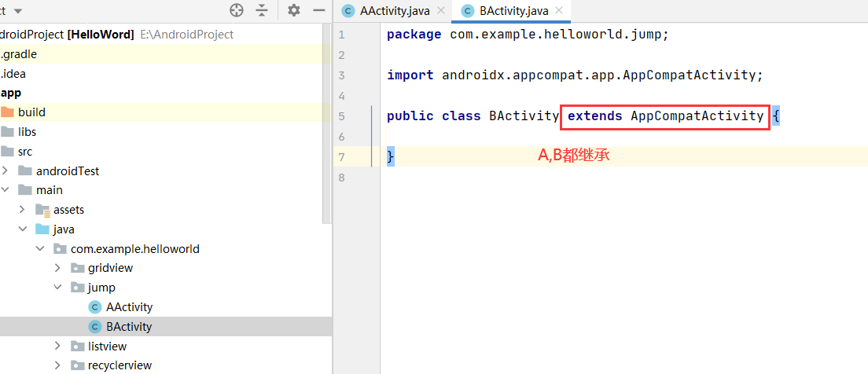868x374 pixels.
Task: Click the recyclerview package icon
Action: pyautogui.click(x=78, y=365)
